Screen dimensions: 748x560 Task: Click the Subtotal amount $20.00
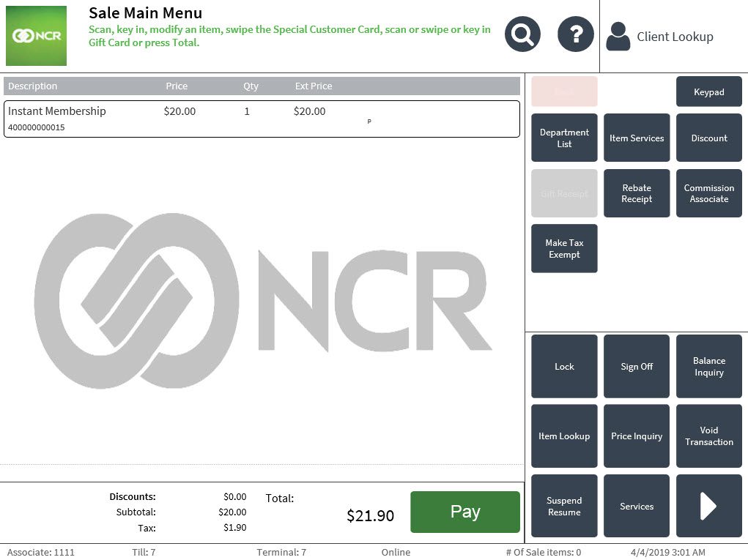click(x=233, y=512)
